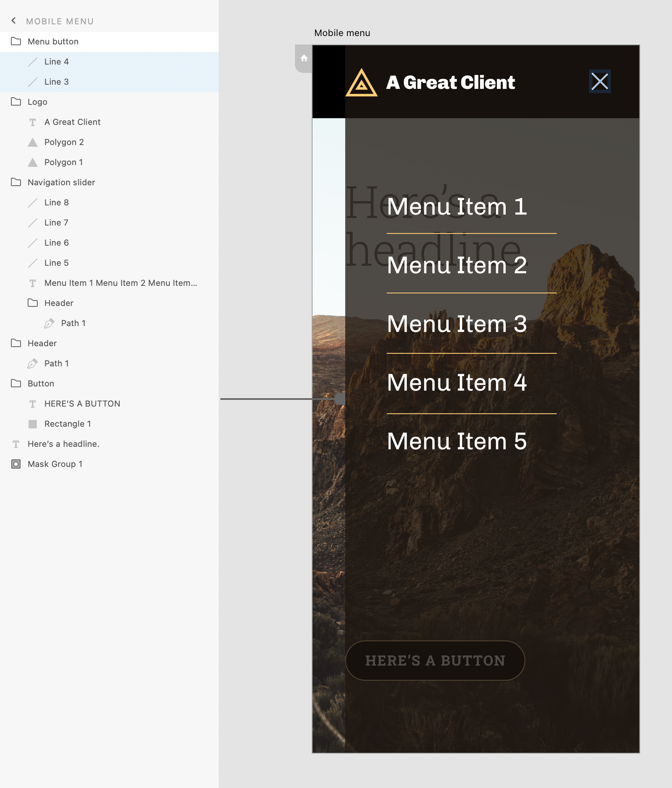Click the A Great Client heading on canvas

tap(451, 83)
